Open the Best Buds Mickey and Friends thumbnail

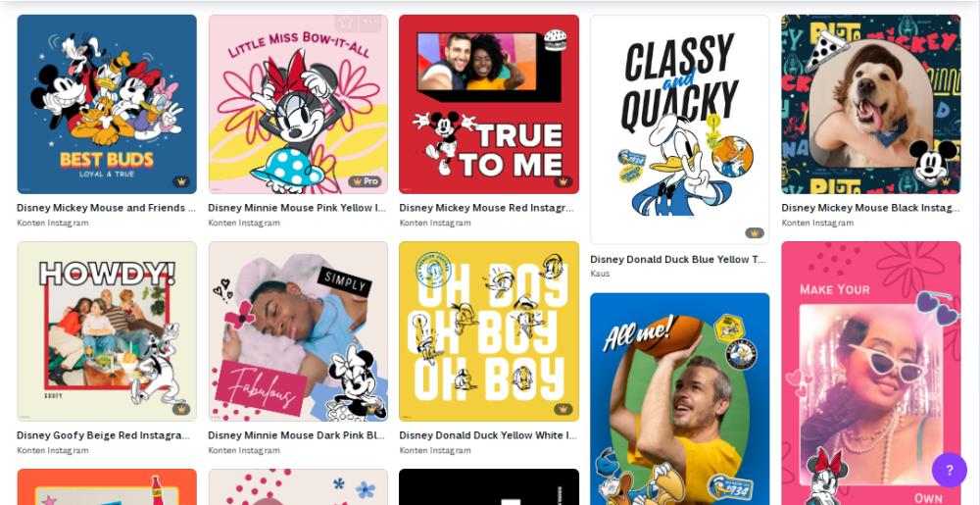click(x=107, y=104)
